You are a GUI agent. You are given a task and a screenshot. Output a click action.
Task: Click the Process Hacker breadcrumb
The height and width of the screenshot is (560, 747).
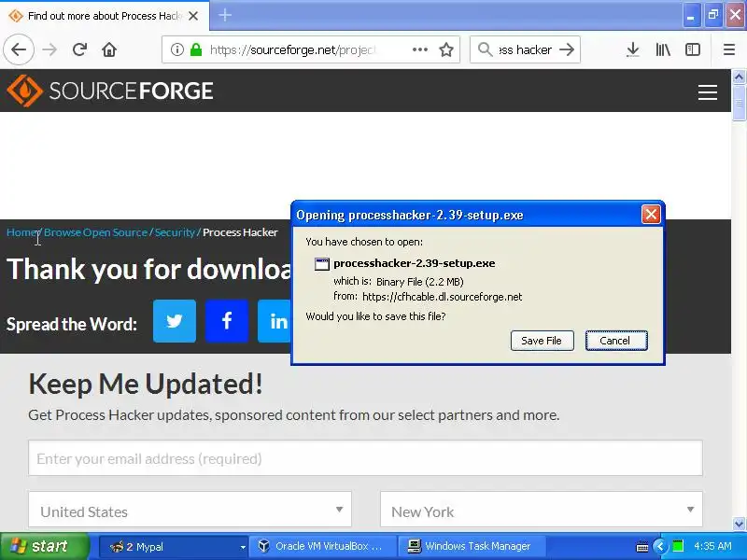(x=240, y=232)
